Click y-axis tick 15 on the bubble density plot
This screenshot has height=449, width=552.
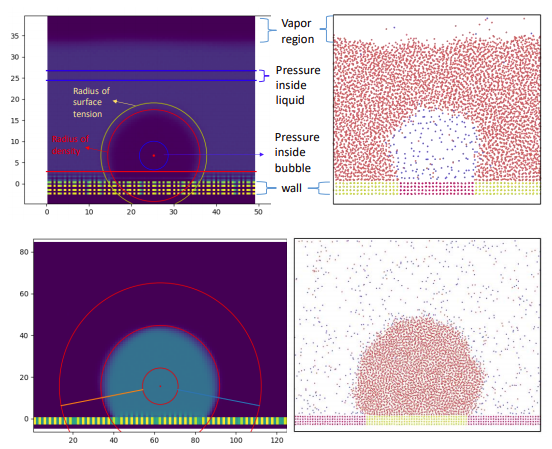click(15, 120)
